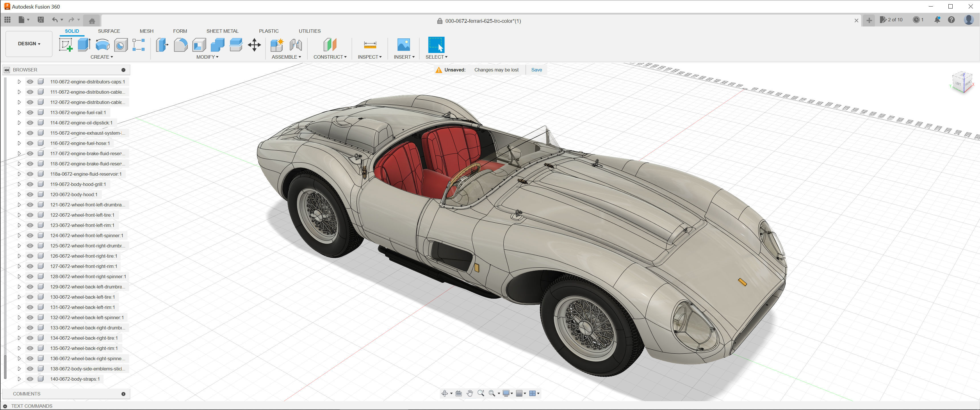This screenshot has height=410, width=980.
Task: Click the Save link in unsaved warning
Action: click(x=536, y=70)
